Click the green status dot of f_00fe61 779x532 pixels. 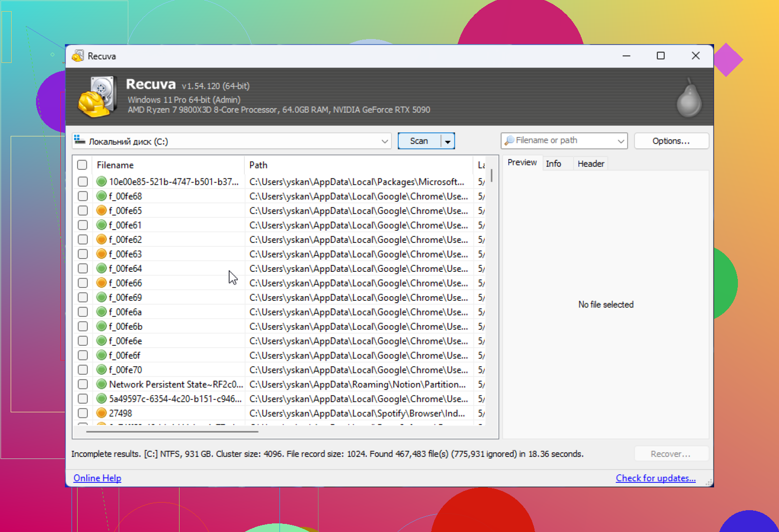click(101, 225)
